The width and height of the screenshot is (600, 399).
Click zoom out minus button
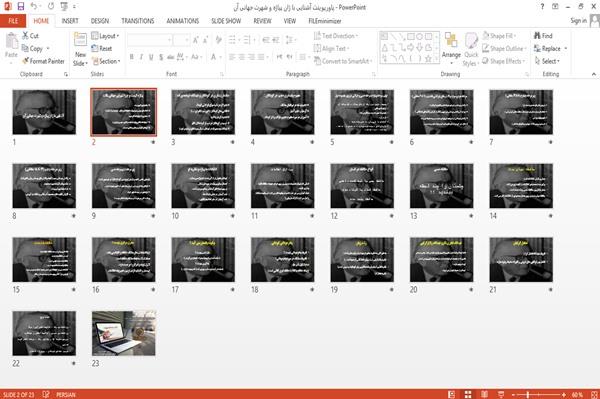[x=514, y=394]
